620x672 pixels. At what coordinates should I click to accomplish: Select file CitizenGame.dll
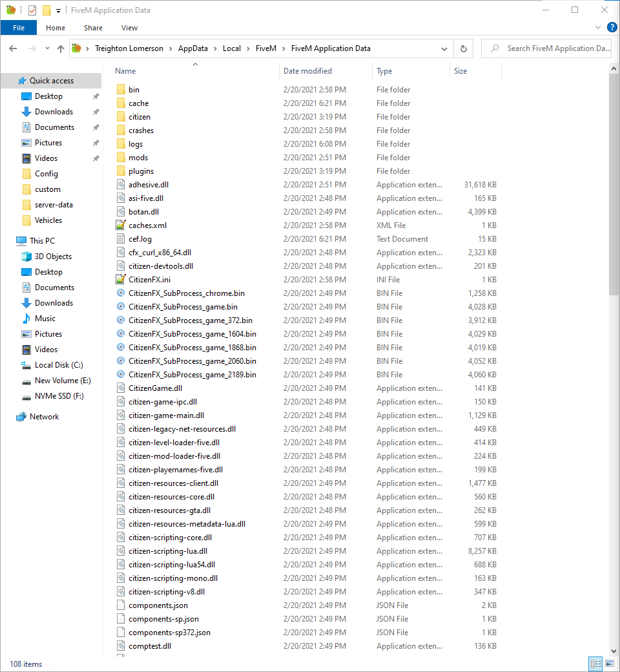click(x=155, y=388)
